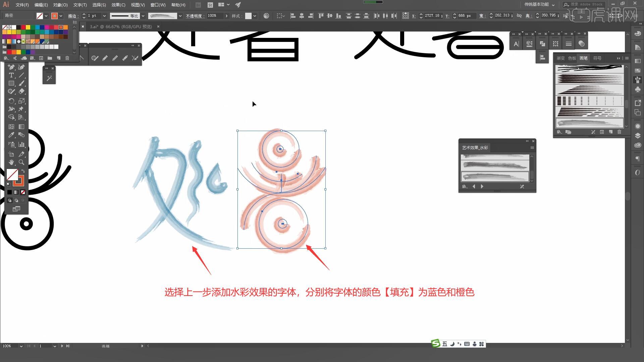Screen dimensions: 644x362
Task: Select the Paintbrush tool
Action: 21,83
